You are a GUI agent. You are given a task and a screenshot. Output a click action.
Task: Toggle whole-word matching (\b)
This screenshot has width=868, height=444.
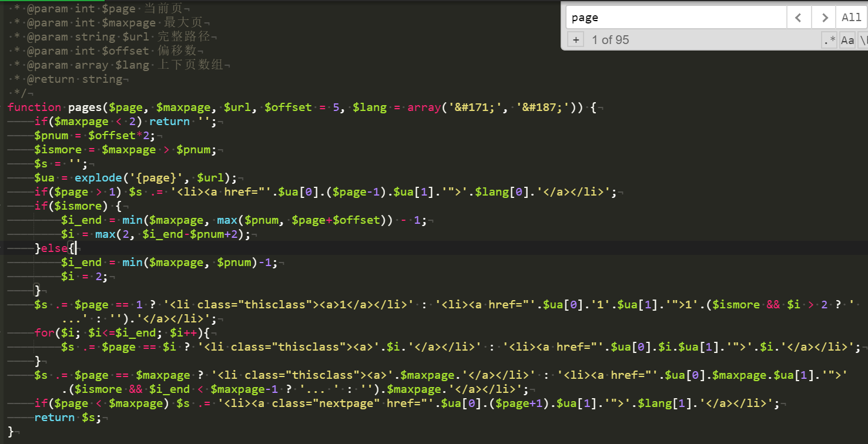(x=863, y=40)
